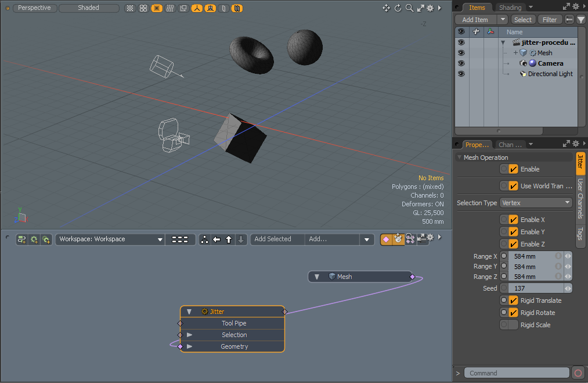
Task: Click the viewport pan move icon
Action: click(x=386, y=8)
